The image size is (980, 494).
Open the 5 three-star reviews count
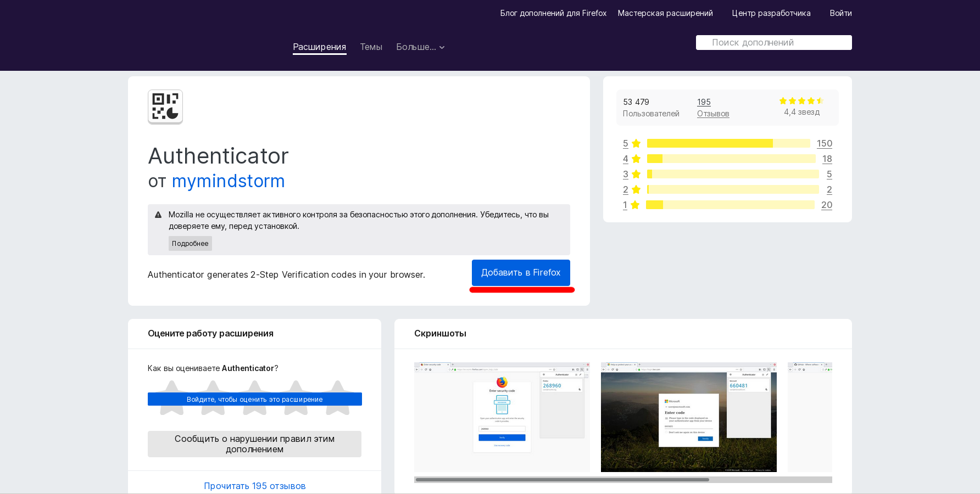(829, 174)
